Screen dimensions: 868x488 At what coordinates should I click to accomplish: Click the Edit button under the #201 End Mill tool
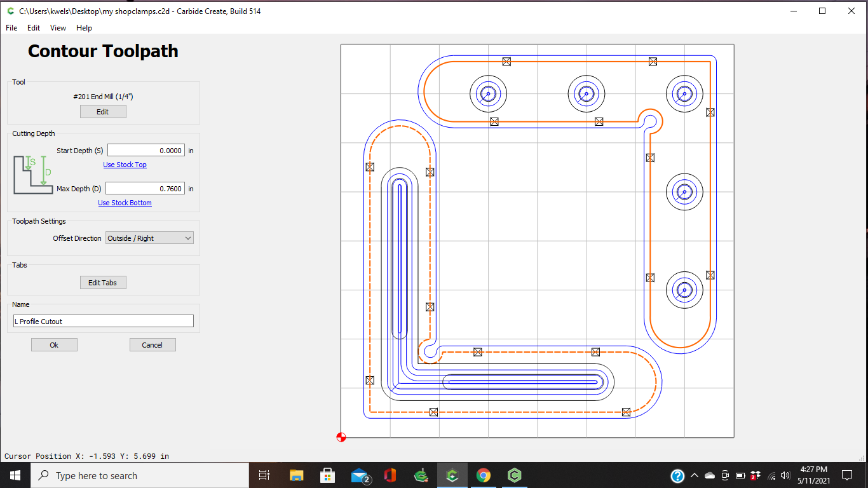103,112
